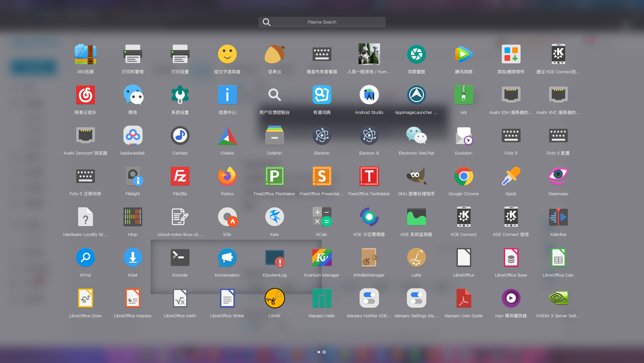
Task: Switch to second page indicator dot
Action: point(325,352)
